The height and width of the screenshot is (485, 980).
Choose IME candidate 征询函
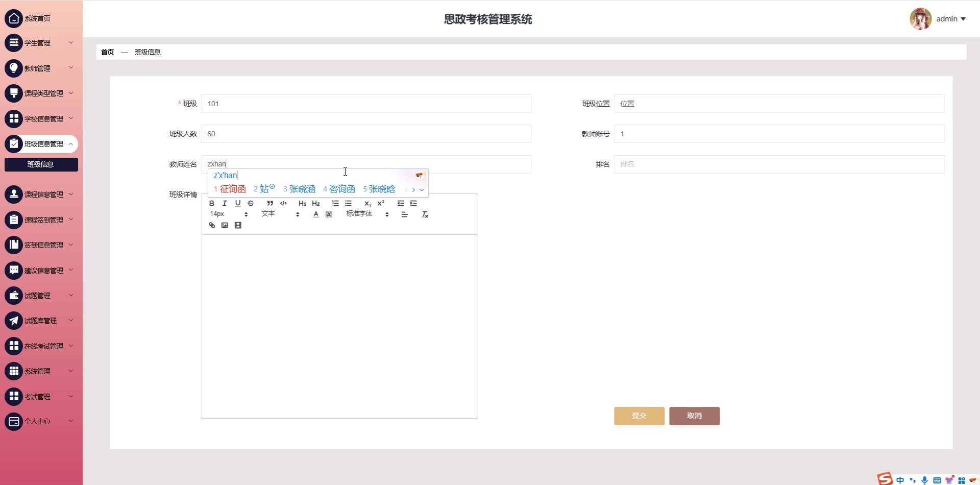point(230,189)
